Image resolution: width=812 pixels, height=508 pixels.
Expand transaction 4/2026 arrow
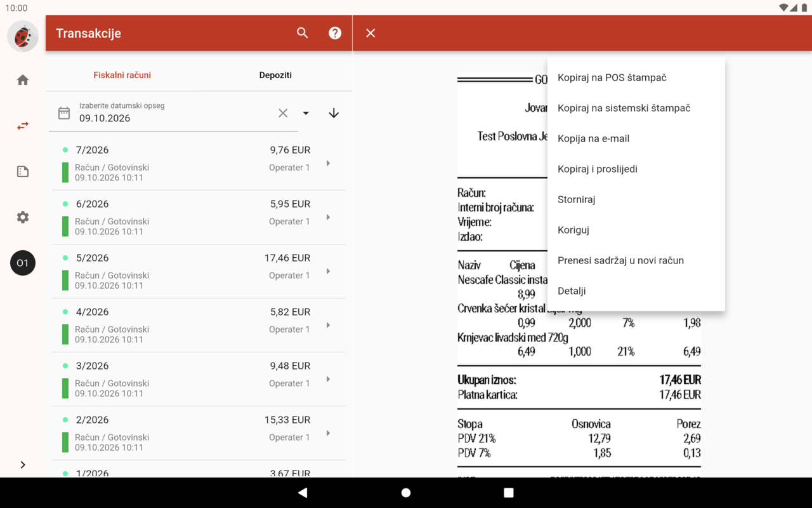point(328,325)
